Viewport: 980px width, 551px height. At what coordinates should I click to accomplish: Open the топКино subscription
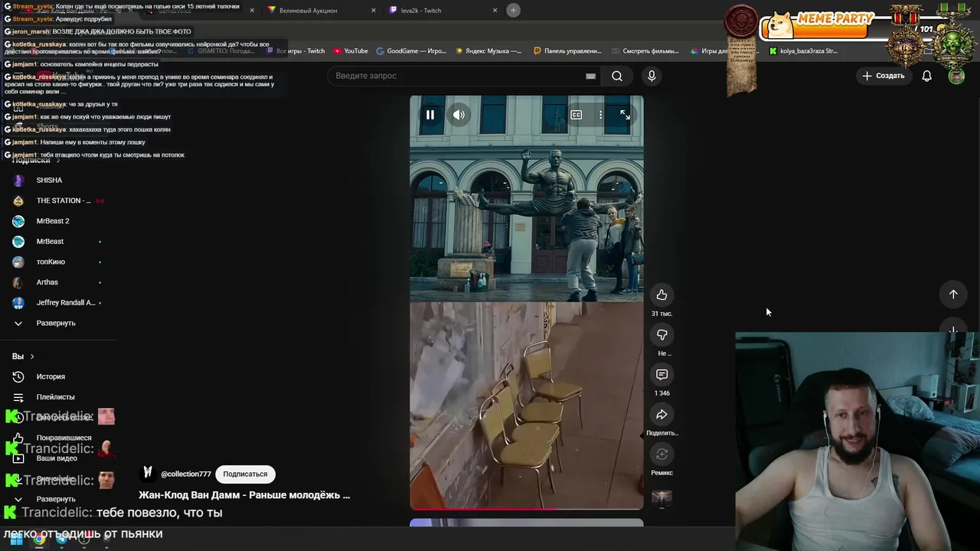(x=51, y=262)
